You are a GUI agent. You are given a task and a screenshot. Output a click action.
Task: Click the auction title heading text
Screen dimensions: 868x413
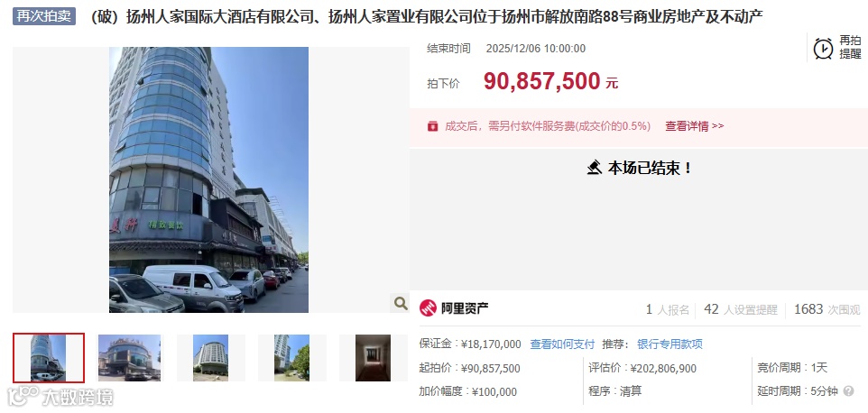click(426, 16)
